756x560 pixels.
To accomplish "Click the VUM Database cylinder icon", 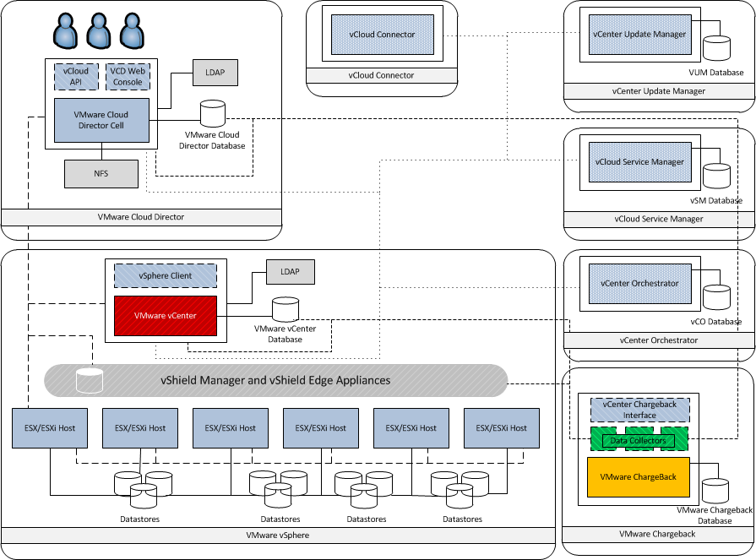I will coord(716,48).
